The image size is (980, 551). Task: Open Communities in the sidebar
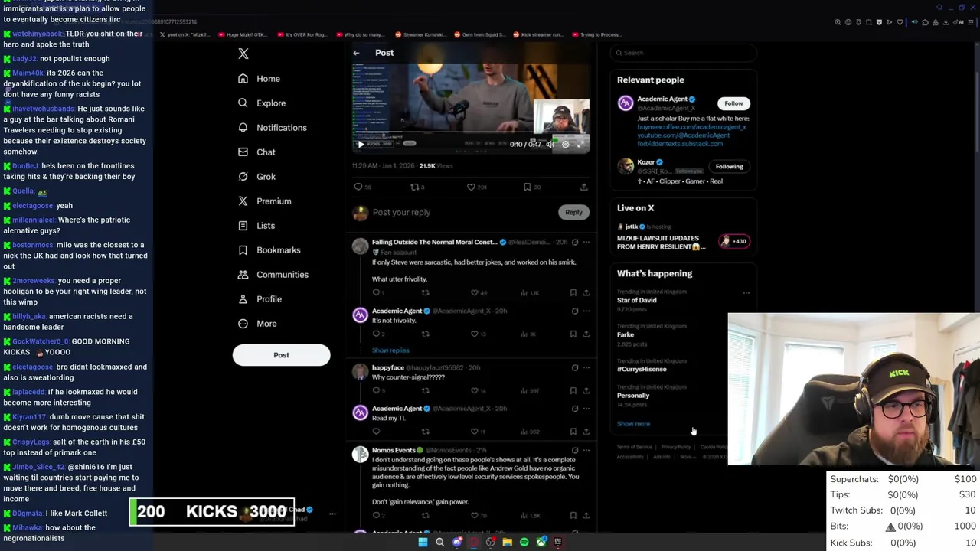point(273,275)
